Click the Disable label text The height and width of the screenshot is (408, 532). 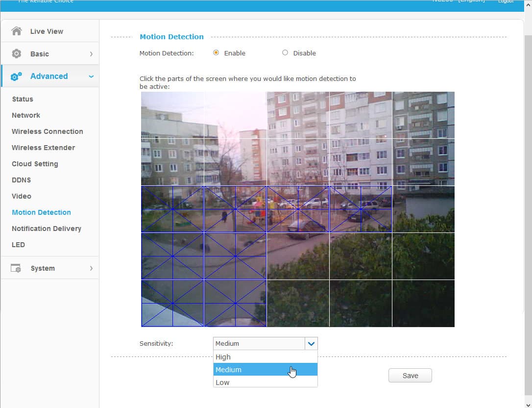pyautogui.click(x=304, y=53)
